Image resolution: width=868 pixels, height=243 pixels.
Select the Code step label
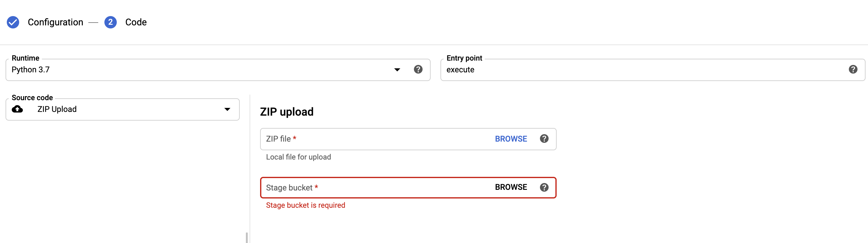point(136,22)
